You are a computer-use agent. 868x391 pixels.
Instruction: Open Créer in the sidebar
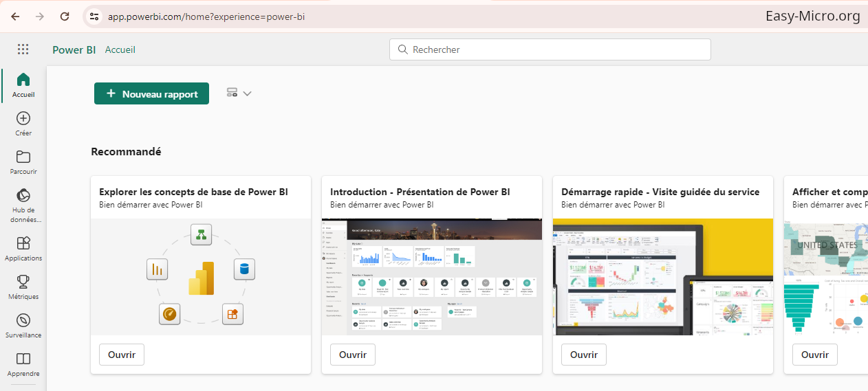(23, 124)
